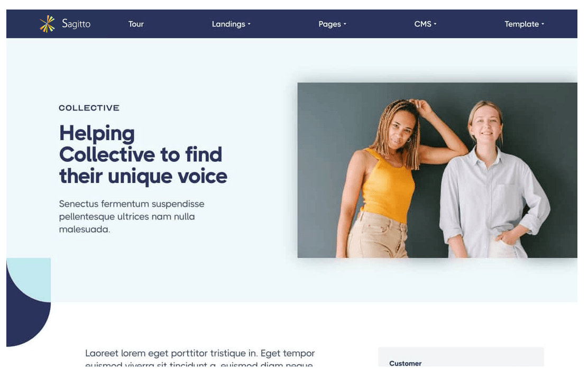588x375 pixels.
Task: Click the arrow icon beside Template
Action: click(x=543, y=24)
